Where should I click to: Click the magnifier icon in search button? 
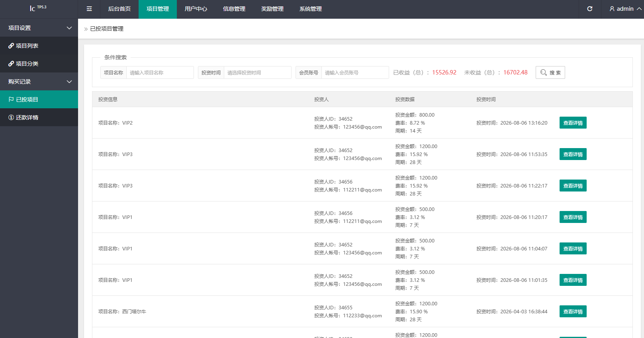pos(543,72)
